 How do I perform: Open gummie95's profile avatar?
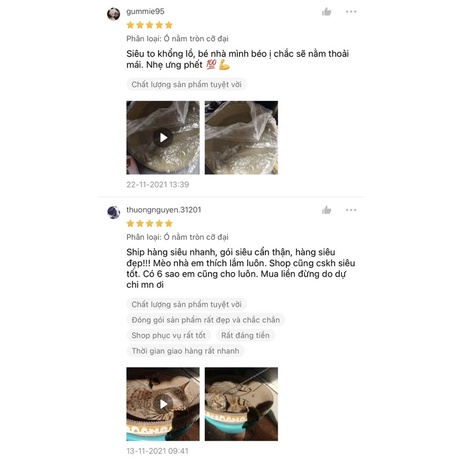113,14
